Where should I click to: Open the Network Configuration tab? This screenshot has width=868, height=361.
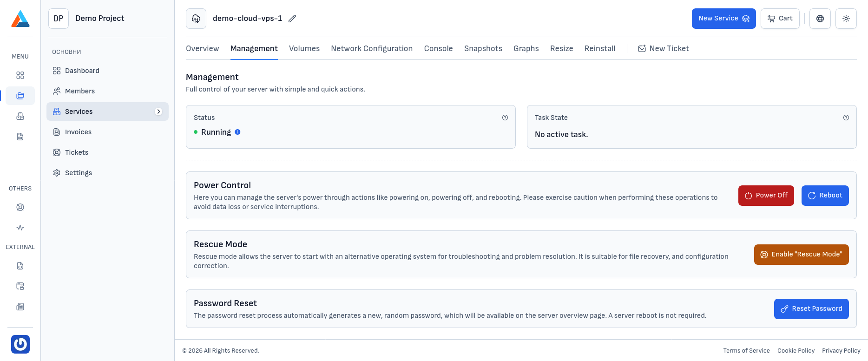[372, 48]
